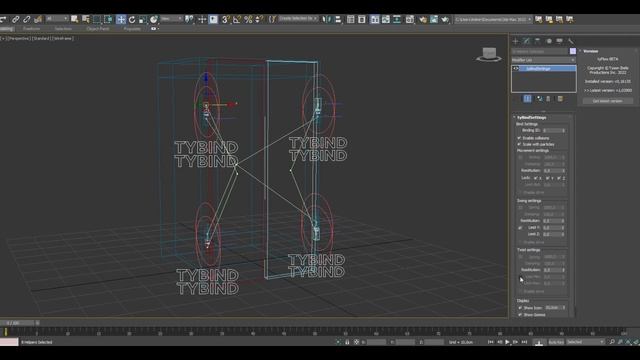640x360 pixels.
Task: Open the Schematic View icon
Action: (397, 19)
